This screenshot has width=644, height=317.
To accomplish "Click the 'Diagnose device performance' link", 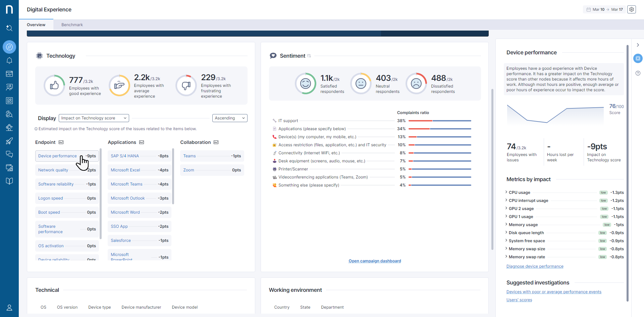I will [535, 266].
